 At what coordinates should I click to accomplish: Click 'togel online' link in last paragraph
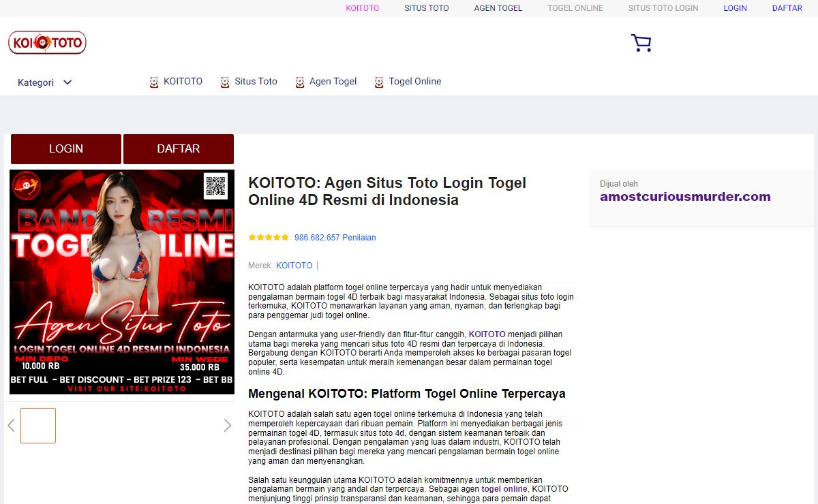[x=504, y=489]
